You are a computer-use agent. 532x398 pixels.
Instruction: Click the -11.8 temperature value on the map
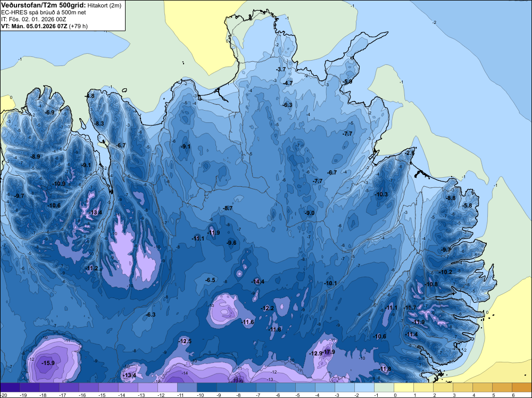point(385,369)
